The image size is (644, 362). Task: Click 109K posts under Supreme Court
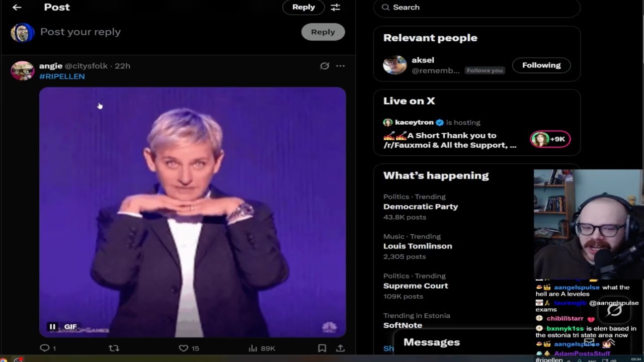coord(403,297)
